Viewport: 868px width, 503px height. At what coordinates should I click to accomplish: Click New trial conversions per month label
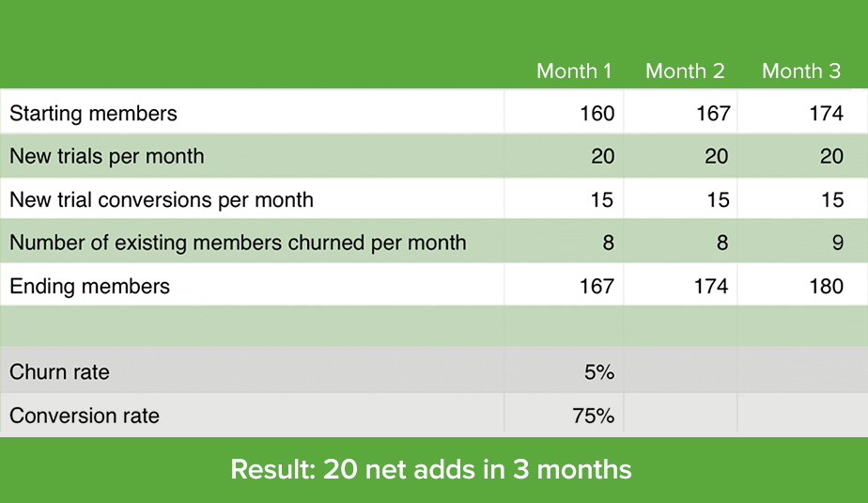click(x=162, y=199)
